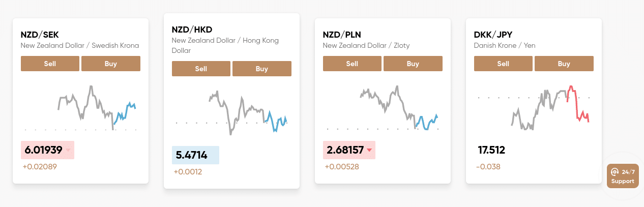Open the NZD/SEK instrument title
Image resolution: width=644 pixels, height=207 pixels.
tap(40, 35)
